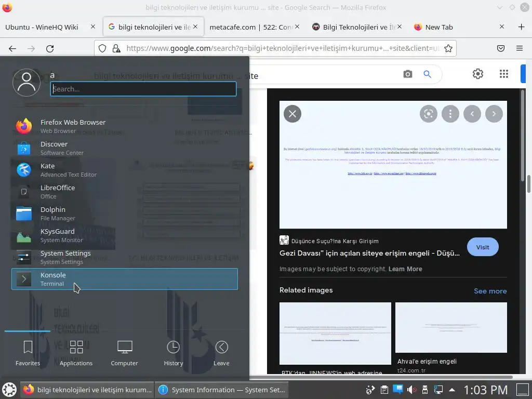View site security padlock information
Screen dimensions: 532x399
tap(116, 48)
